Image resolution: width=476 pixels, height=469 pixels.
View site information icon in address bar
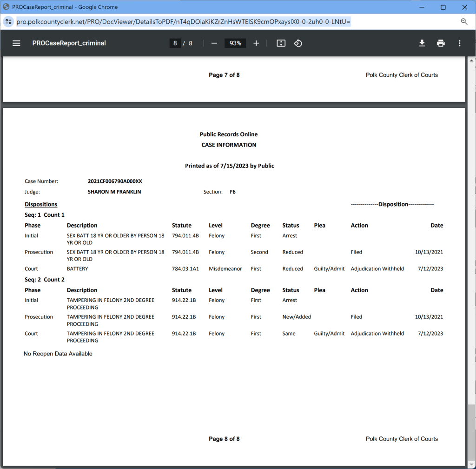8,21
